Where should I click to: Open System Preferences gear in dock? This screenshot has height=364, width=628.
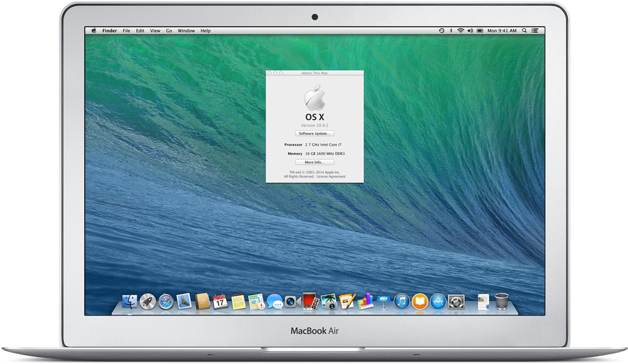[456, 302]
